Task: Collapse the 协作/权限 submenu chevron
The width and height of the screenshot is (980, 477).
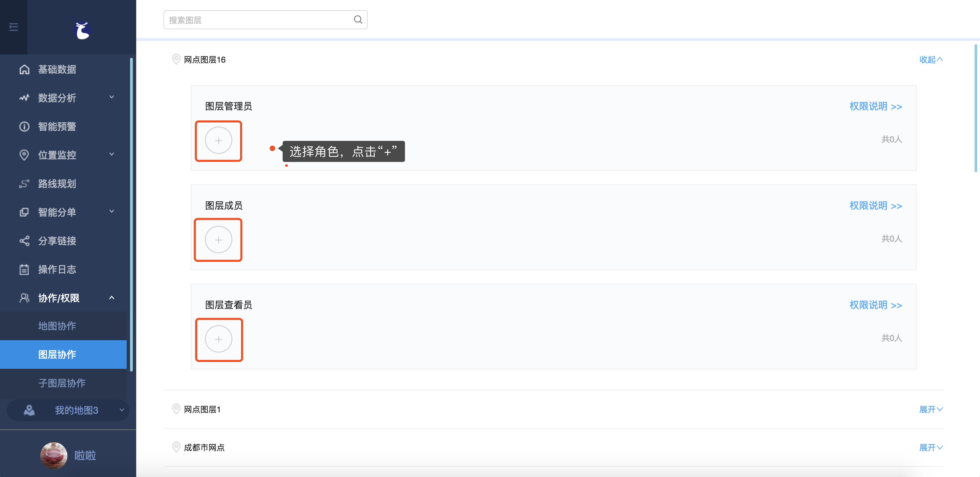Action: pos(112,298)
